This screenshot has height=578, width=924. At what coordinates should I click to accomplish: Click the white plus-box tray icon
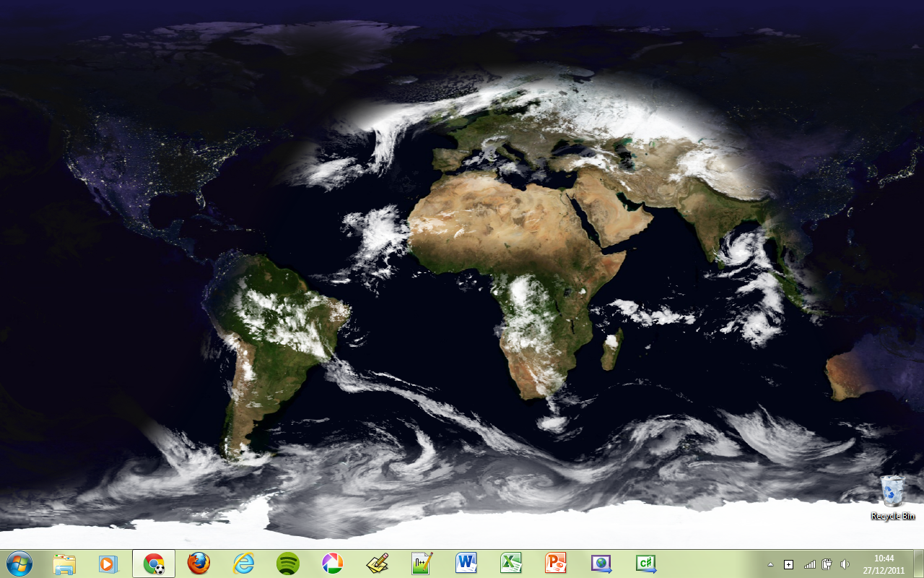point(789,564)
